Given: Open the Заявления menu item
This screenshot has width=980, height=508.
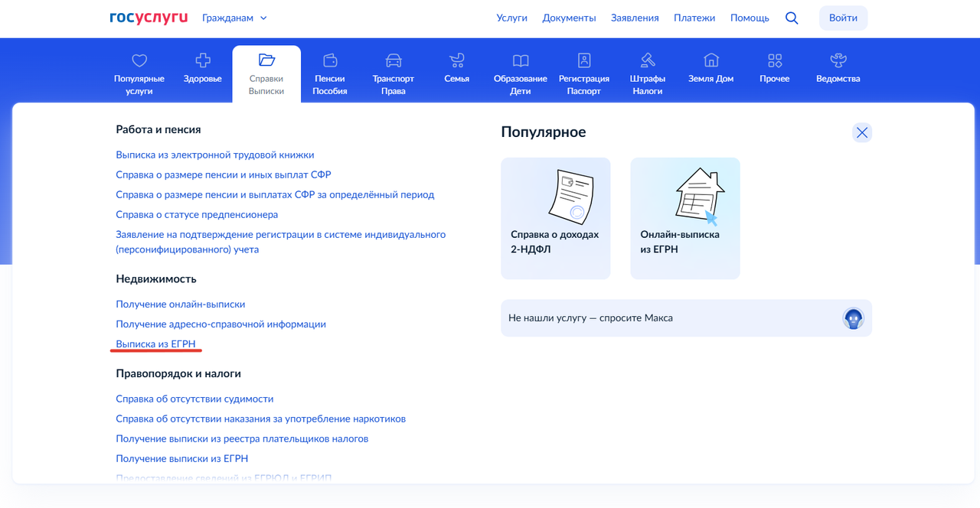Looking at the screenshot, I should 635,18.
